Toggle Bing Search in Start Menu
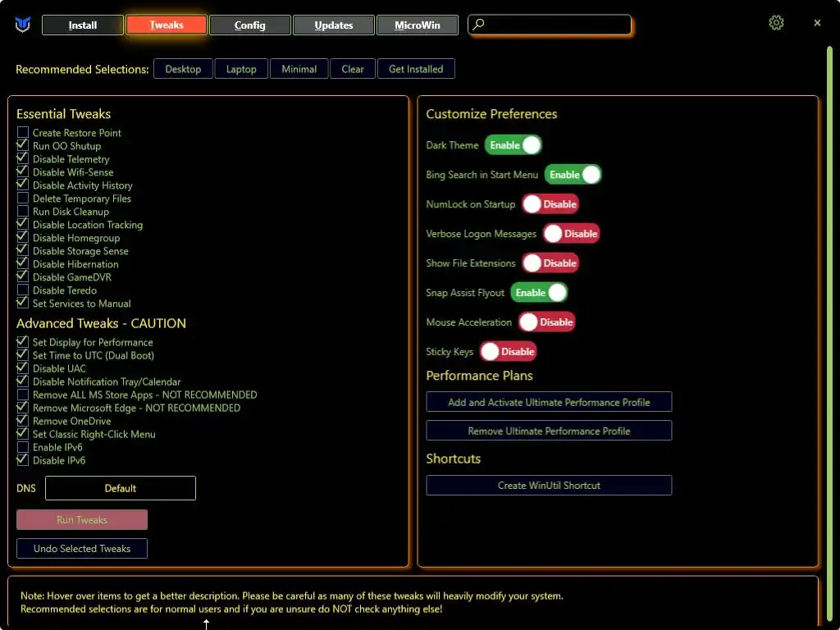The image size is (840, 630). click(x=573, y=175)
